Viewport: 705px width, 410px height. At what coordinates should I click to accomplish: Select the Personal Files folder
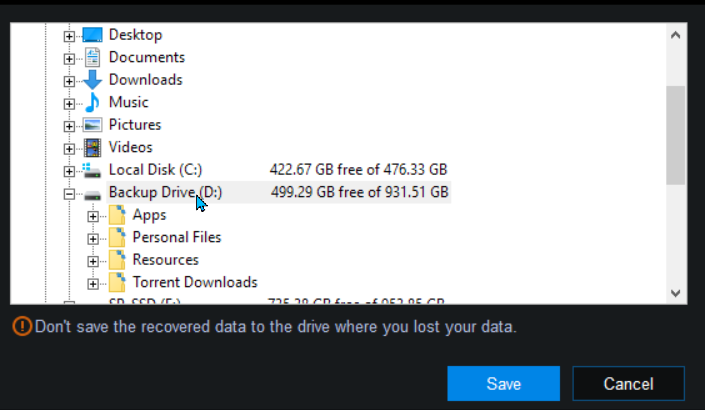177,237
